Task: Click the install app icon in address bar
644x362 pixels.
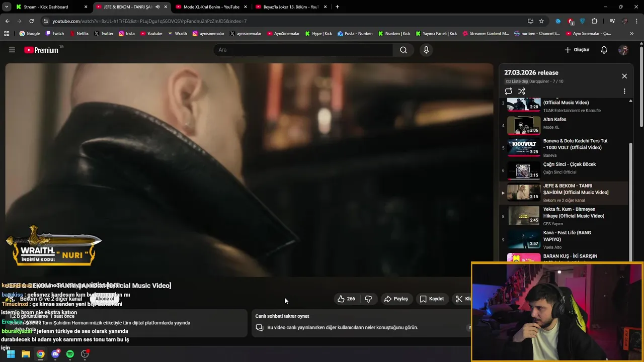Action: coord(530,21)
